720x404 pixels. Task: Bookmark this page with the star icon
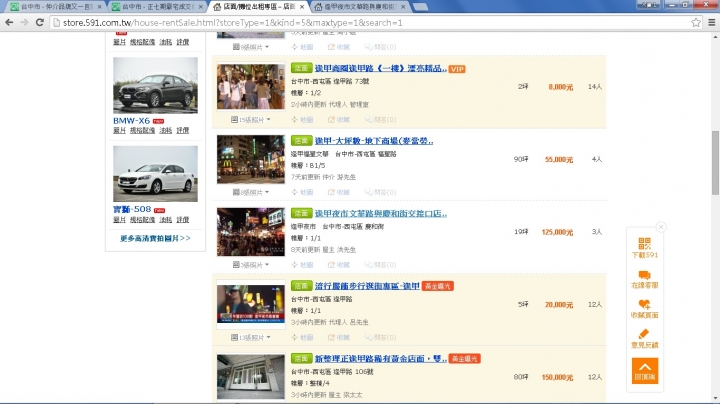tap(696, 22)
